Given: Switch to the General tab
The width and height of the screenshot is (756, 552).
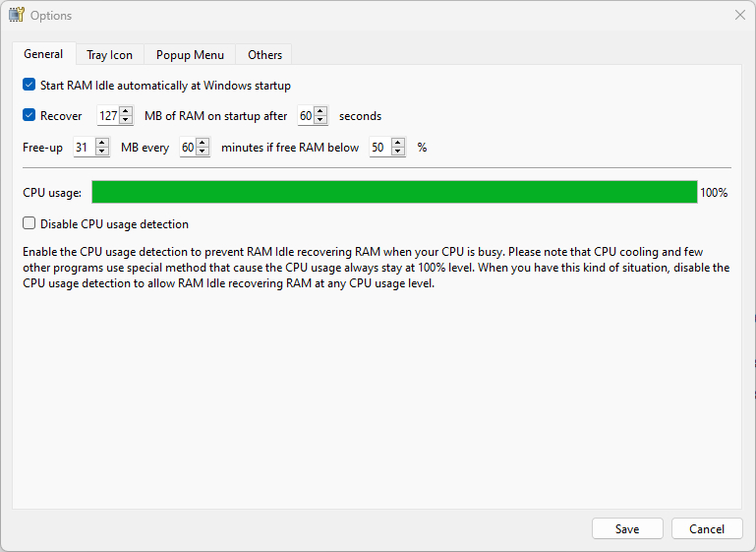Looking at the screenshot, I should pyautogui.click(x=43, y=54).
